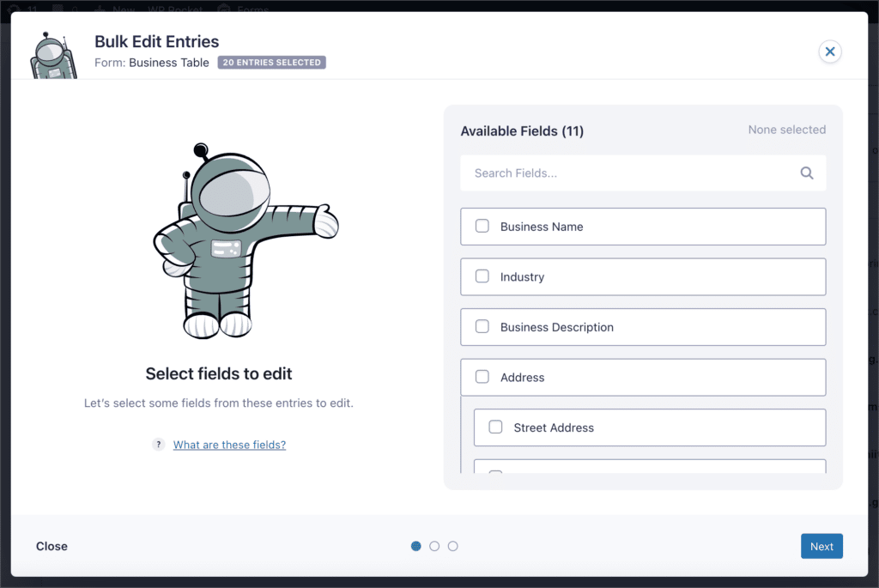This screenshot has height=588, width=879.
Task: Click the question mark help icon
Action: 159,445
